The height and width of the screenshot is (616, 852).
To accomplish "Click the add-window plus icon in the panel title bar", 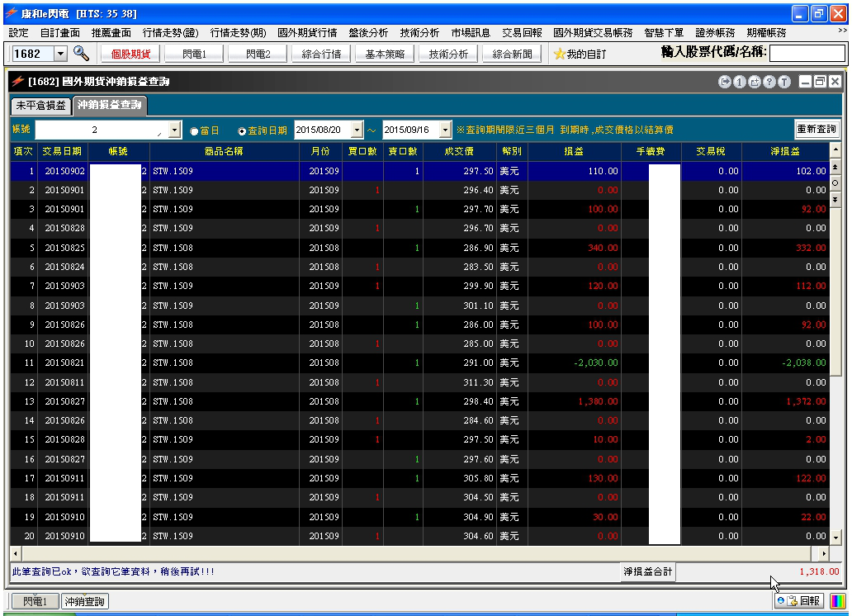I will pyautogui.click(x=755, y=82).
